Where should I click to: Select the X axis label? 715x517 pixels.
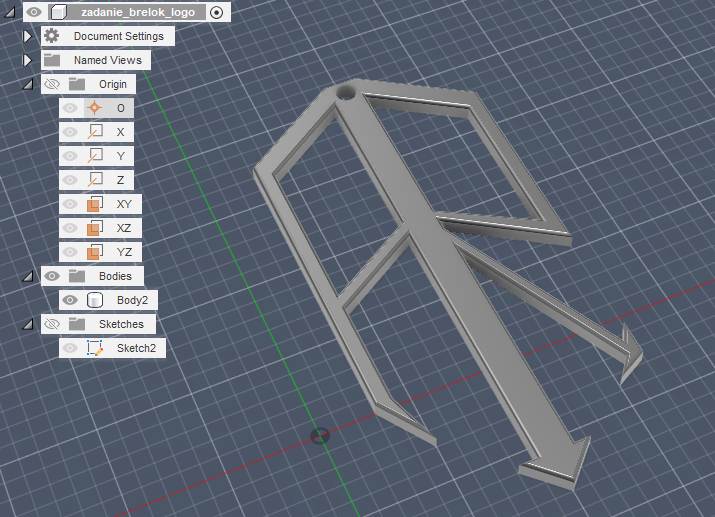[120, 132]
